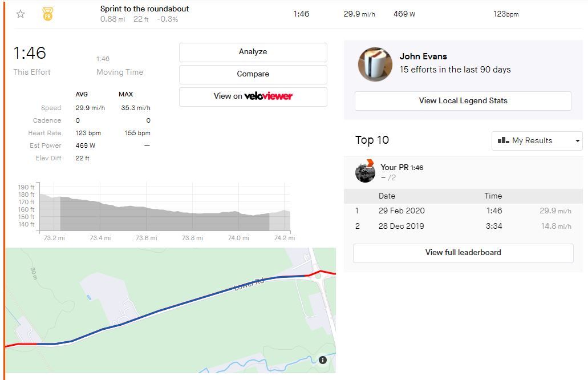Click the bar chart icon in My Results

click(503, 140)
